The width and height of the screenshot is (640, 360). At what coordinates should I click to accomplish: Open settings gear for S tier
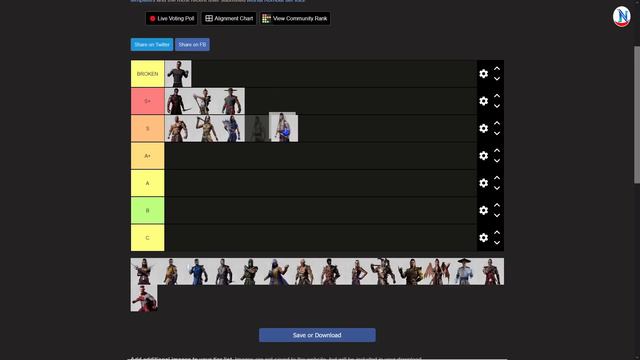(483, 128)
